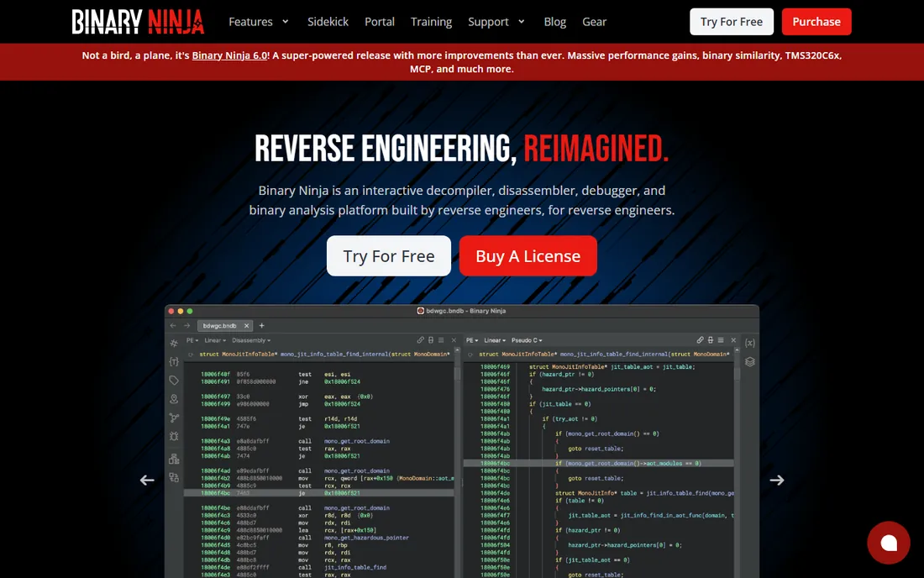
Task: Click the memory map blocks sidebar icon
Action: tap(174, 459)
